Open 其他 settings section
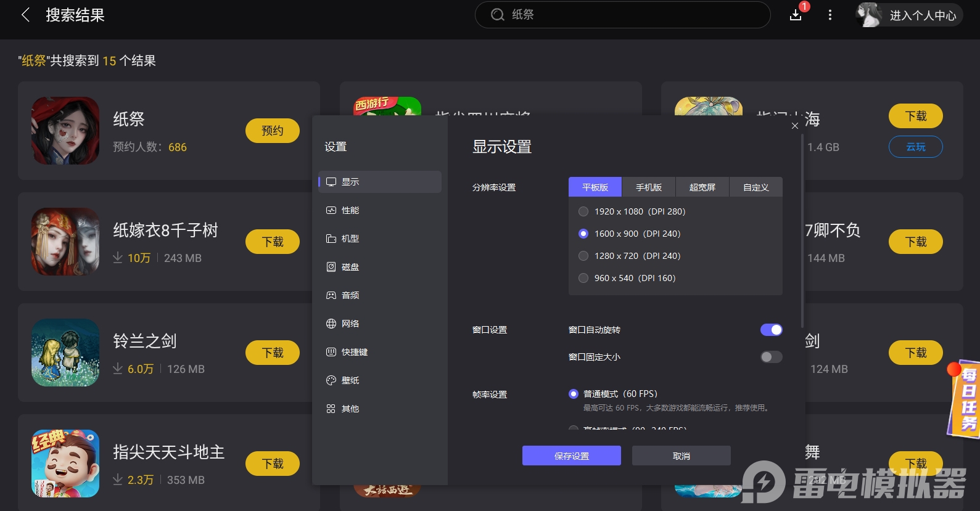 tap(380, 409)
